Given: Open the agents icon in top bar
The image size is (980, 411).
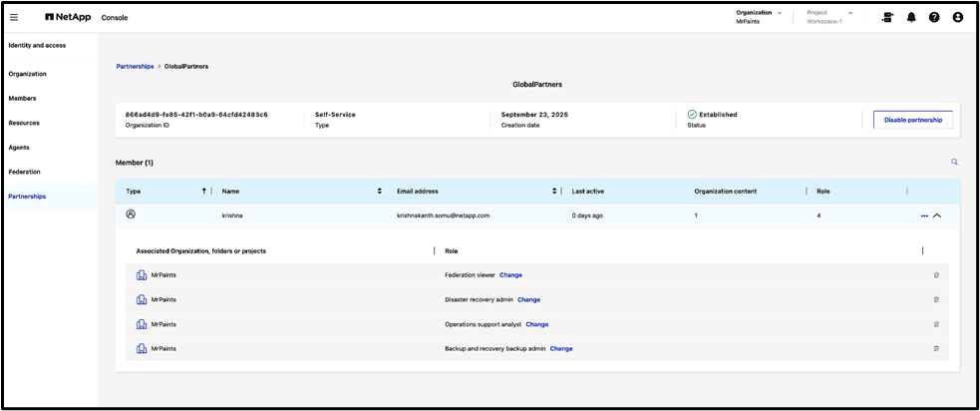Looking at the screenshot, I should (887, 18).
